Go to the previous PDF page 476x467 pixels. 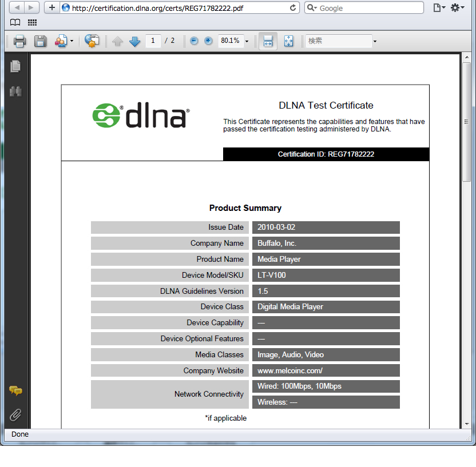tap(117, 41)
